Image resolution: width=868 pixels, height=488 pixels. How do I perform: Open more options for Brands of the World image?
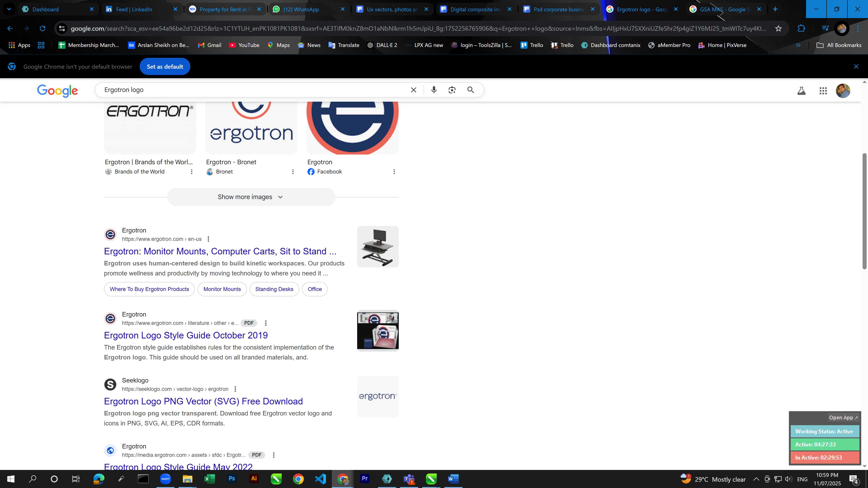[x=192, y=172]
